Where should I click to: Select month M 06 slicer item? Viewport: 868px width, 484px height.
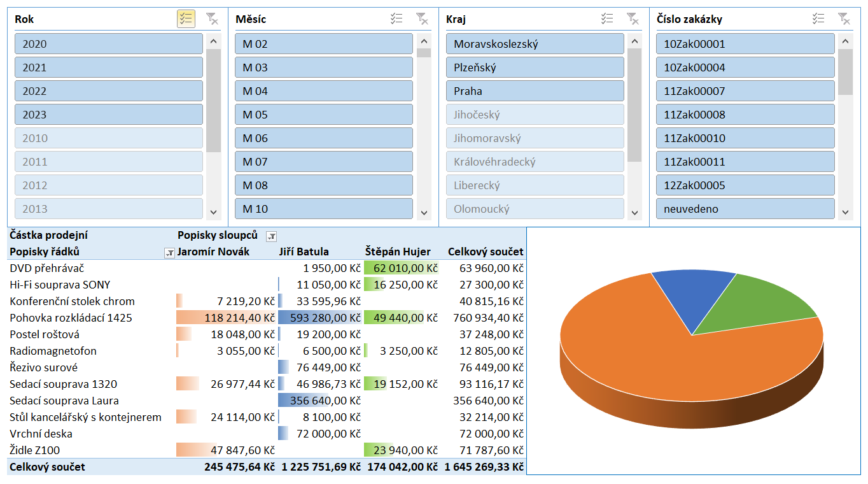324,138
